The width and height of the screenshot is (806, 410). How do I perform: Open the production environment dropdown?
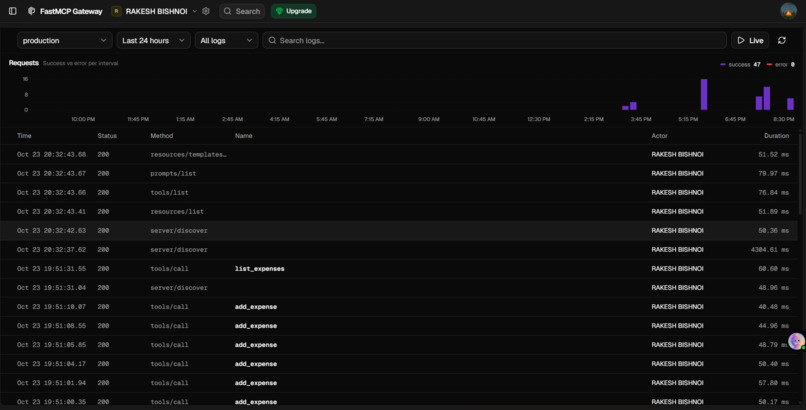tap(65, 41)
